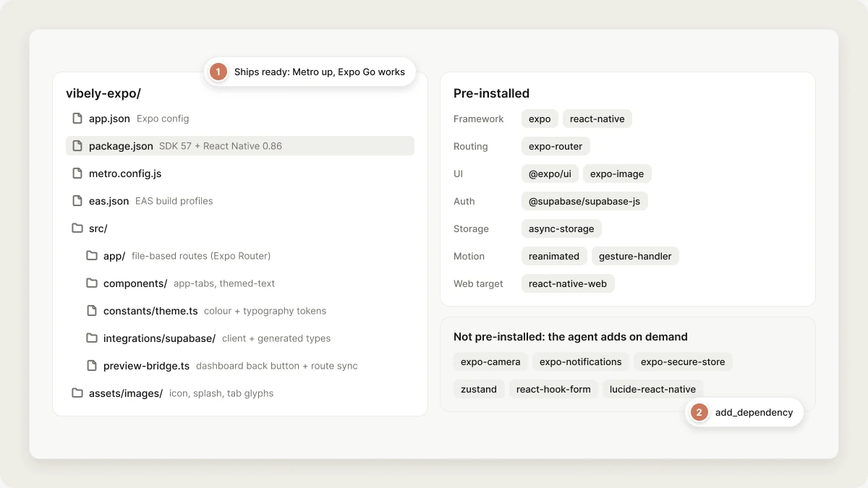
Task: Open metro.config.js in the tree
Action: click(125, 174)
